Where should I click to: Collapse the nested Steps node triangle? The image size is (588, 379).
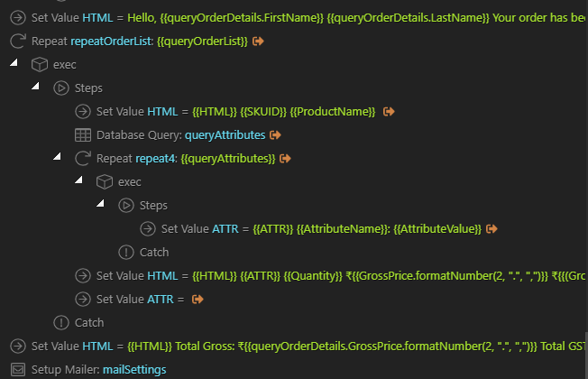coord(100,203)
